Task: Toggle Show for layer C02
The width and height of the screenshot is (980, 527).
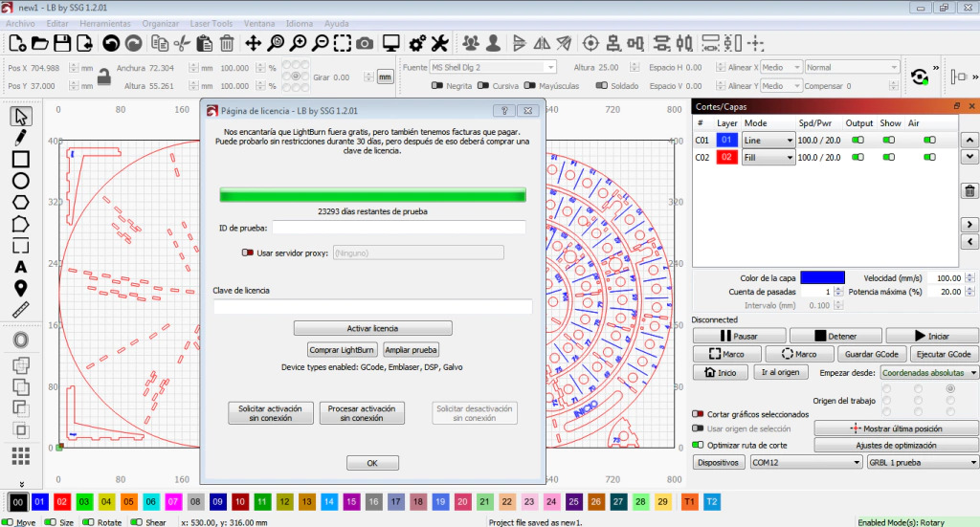Action: [x=889, y=158]
